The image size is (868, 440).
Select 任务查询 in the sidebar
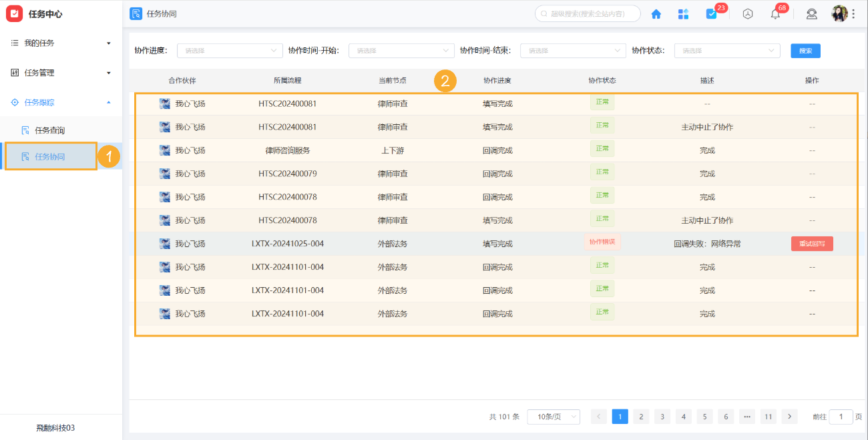[49, 130]
